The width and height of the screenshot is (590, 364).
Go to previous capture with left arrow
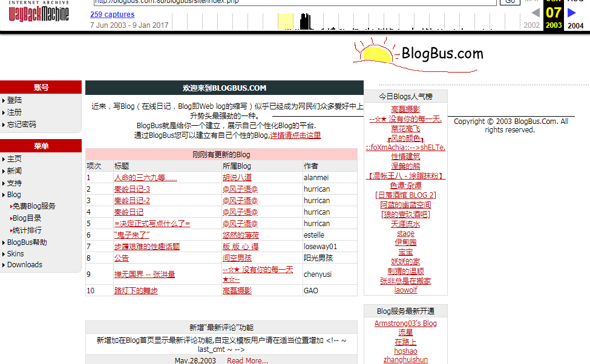535,13
